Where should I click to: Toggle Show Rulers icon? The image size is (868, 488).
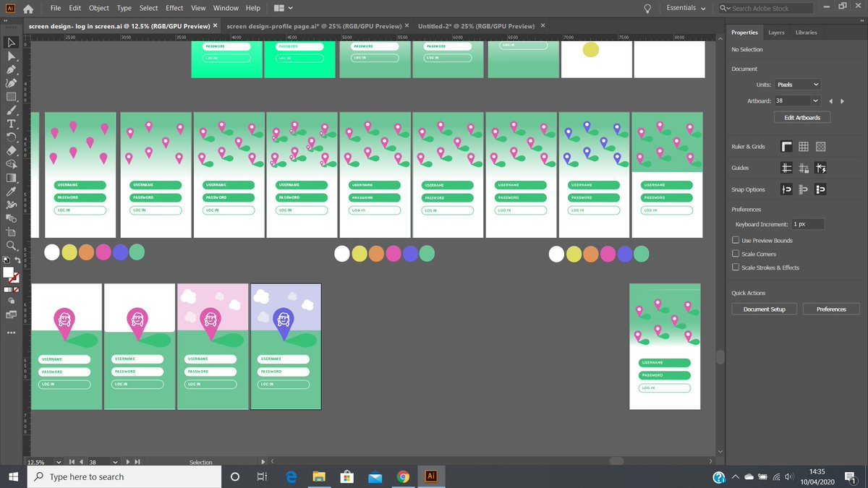tap(786, 147)
